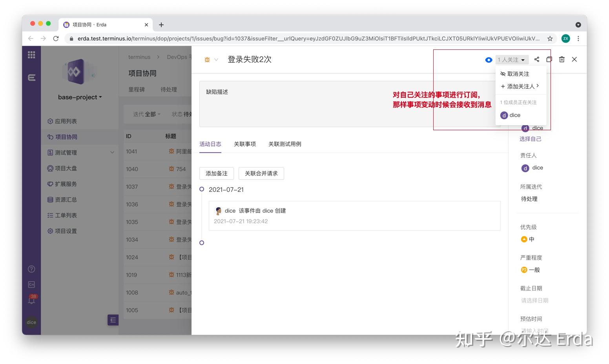Switch to the 关联事项 tab

click(x=244, y=144)
